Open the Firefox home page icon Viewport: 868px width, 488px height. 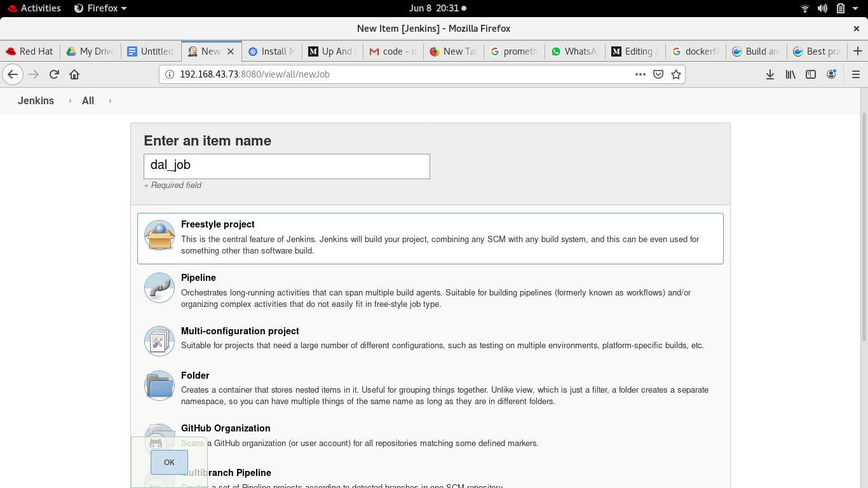click(x=74, y=74)
